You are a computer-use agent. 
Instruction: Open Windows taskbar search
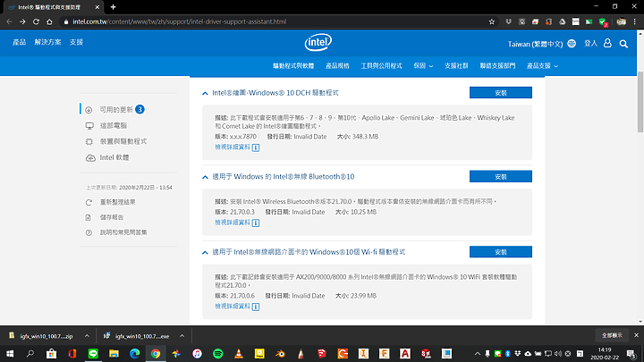pyautogui.click(x=30, y=353)
